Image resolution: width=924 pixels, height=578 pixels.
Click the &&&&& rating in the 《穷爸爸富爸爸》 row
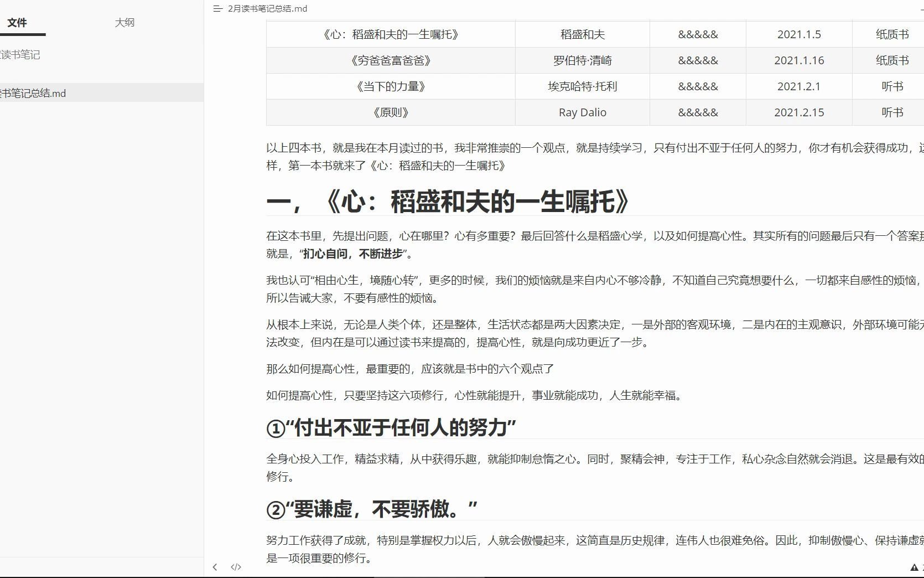(698, 60)
